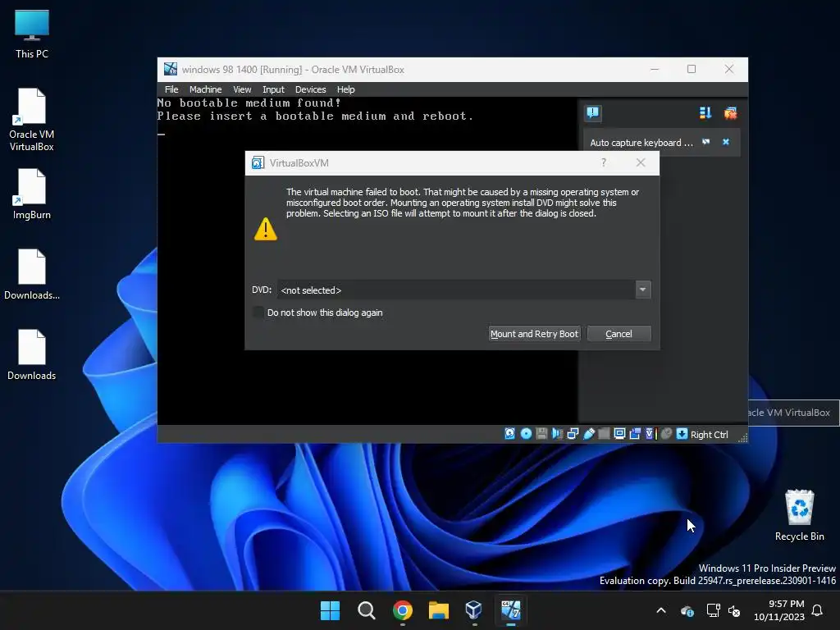Click the USB devices status bar icon
This screenshot has height=630, width=840.
click(x=588, y=434)
